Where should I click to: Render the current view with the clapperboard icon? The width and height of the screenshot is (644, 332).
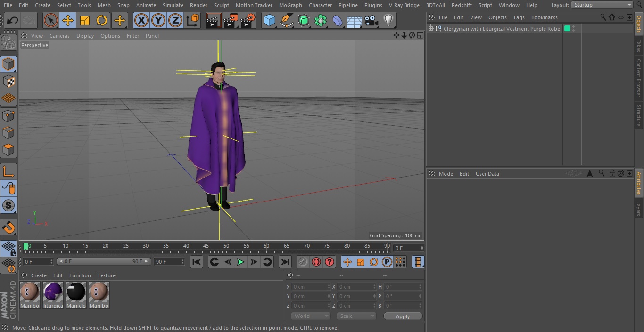click(214, 20)
